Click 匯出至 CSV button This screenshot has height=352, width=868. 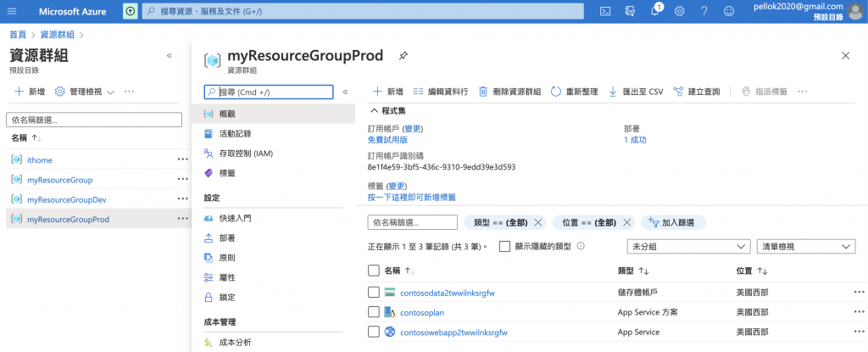pyautogui.click(x=636, y=92)
